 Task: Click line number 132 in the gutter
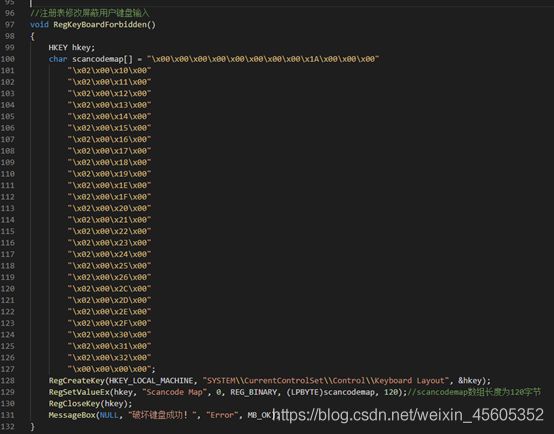[x=8, y=427]
